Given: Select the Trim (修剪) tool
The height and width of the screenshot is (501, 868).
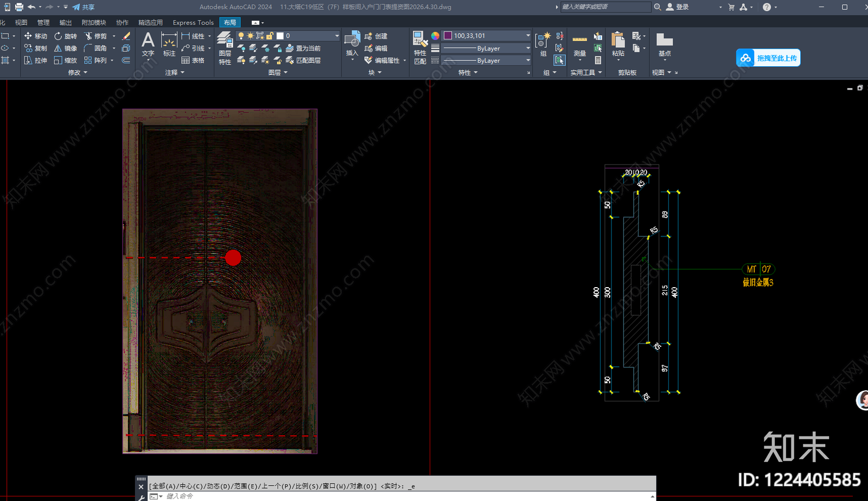Looking at the screenshot, I should coord(95,36).
